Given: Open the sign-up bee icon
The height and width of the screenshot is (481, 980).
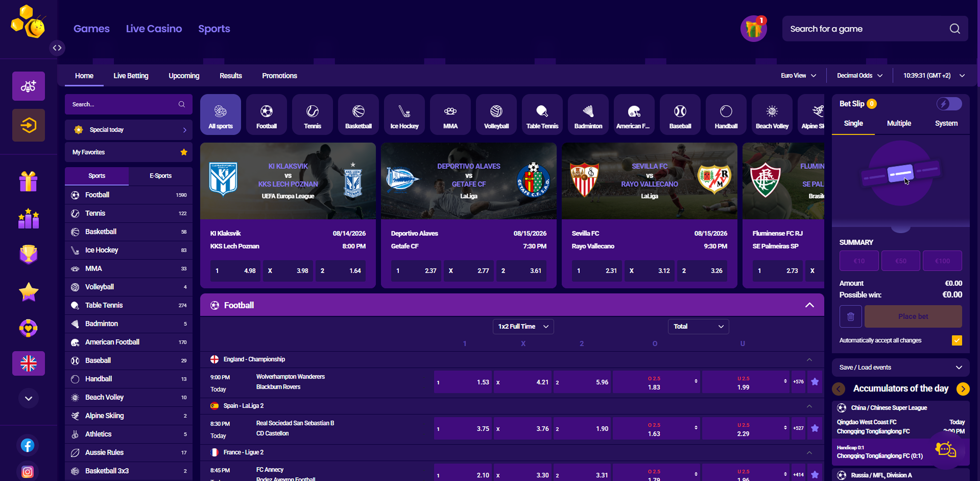Looking at the screenshot, I should tap(29, 86).
